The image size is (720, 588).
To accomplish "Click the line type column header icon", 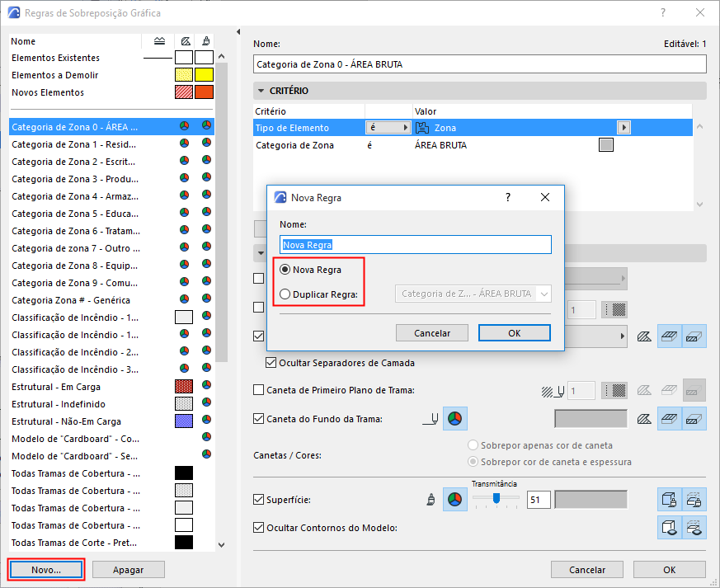I will [x=159, y=41].
